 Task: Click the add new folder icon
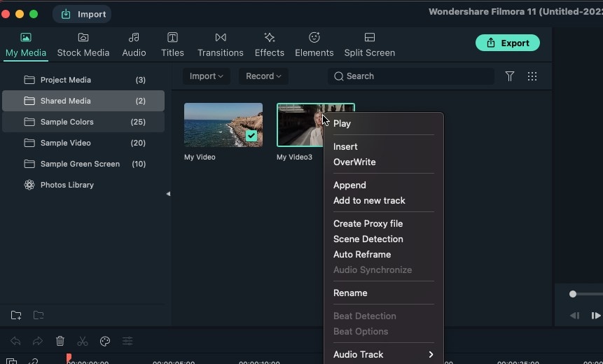[16, 315]
